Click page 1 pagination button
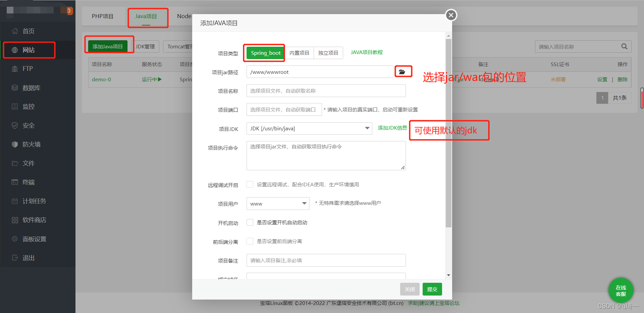 (x=602, y=98)
